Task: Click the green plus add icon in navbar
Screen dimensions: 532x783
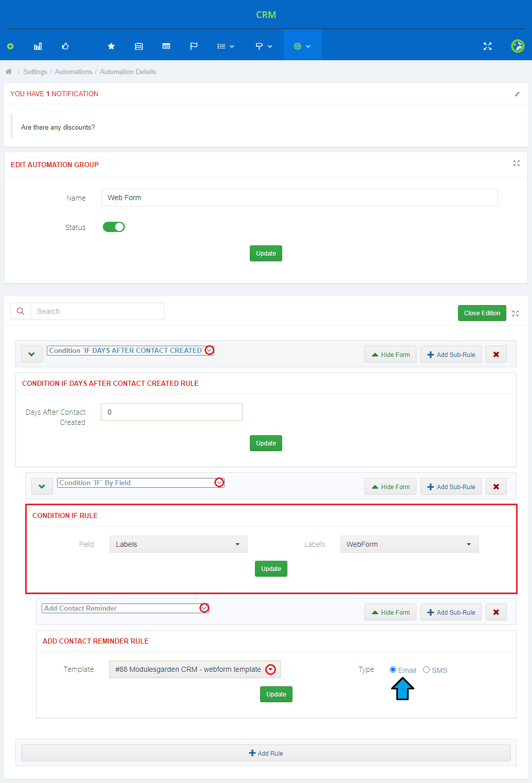Action: click(x=10, y=46)
